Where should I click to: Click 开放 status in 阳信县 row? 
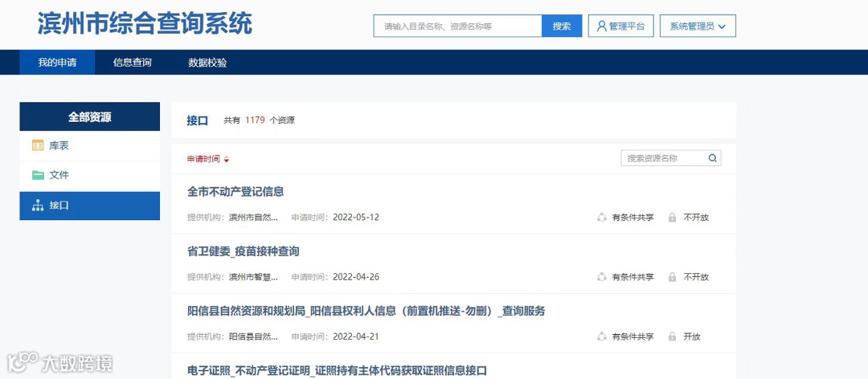[692, 336]
